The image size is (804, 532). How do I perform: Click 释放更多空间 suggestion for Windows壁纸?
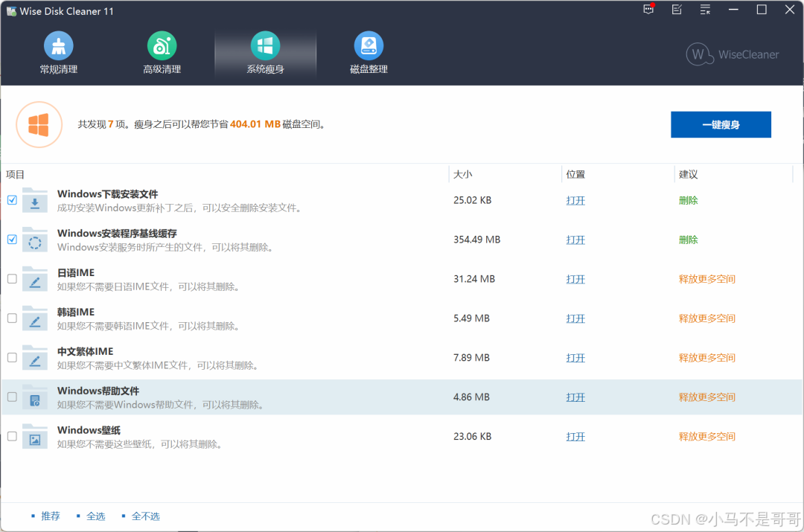[x=707, y=437]
